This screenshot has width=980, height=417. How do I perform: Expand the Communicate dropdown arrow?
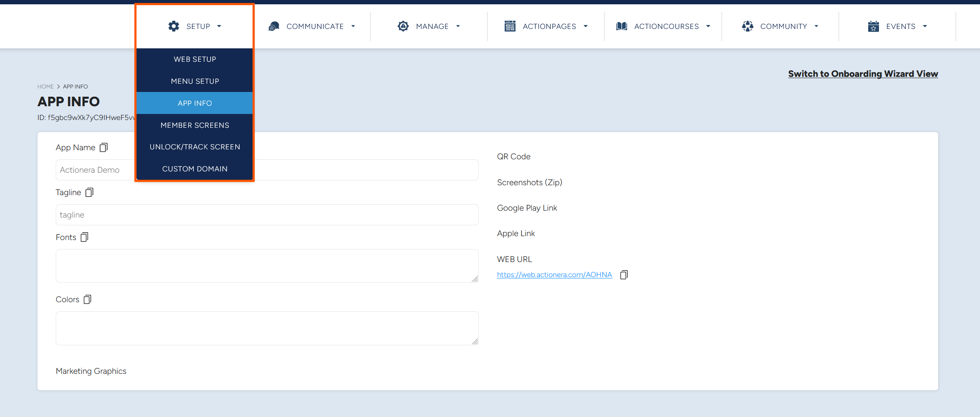point(353,26)
